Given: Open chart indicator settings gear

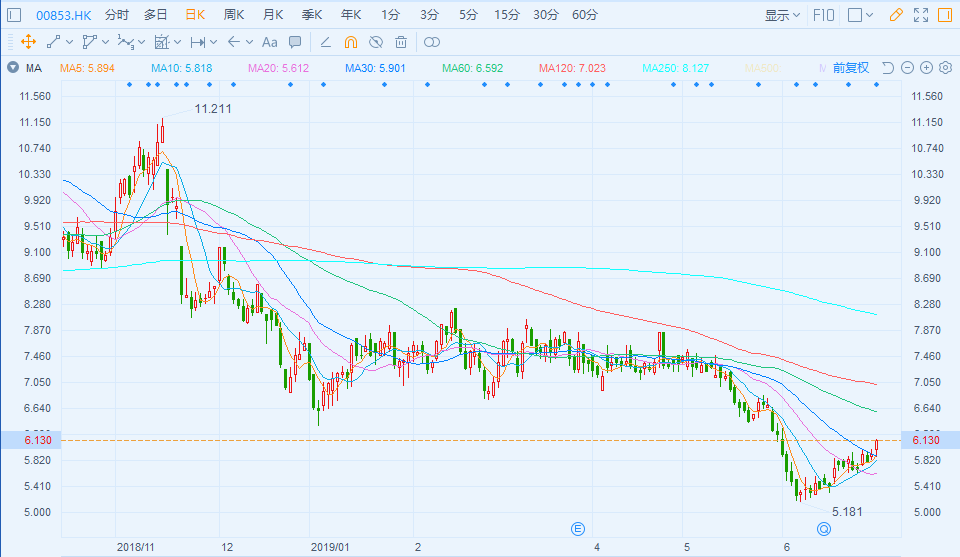Looking at the screenshot, I should point(945,68).
